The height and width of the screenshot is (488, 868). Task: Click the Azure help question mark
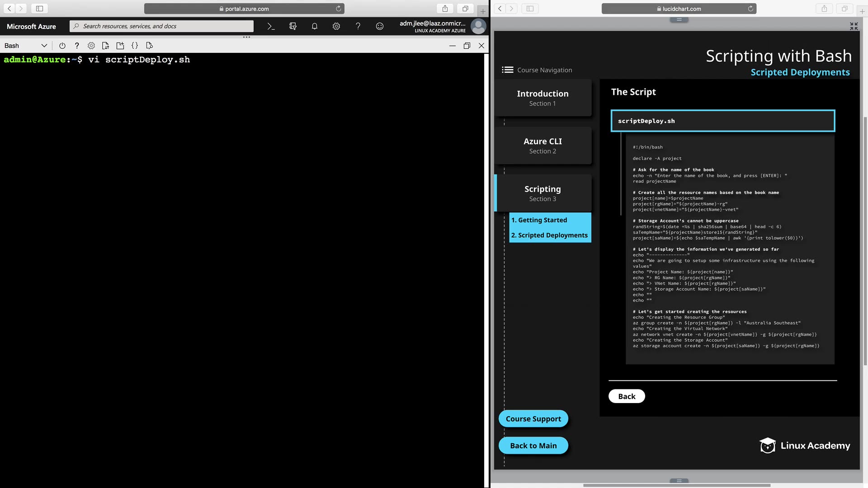pos(358,27)
